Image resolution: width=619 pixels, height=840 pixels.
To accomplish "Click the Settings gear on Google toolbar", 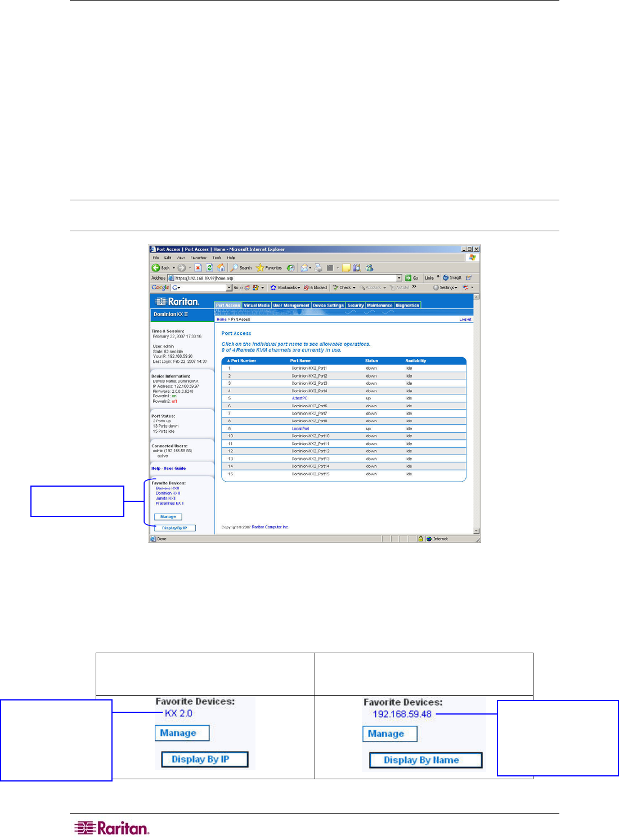I will [436, 288].
